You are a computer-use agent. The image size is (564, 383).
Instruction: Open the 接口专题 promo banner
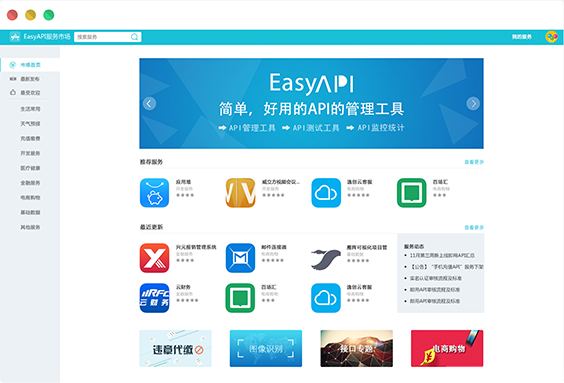coord(356,348)
